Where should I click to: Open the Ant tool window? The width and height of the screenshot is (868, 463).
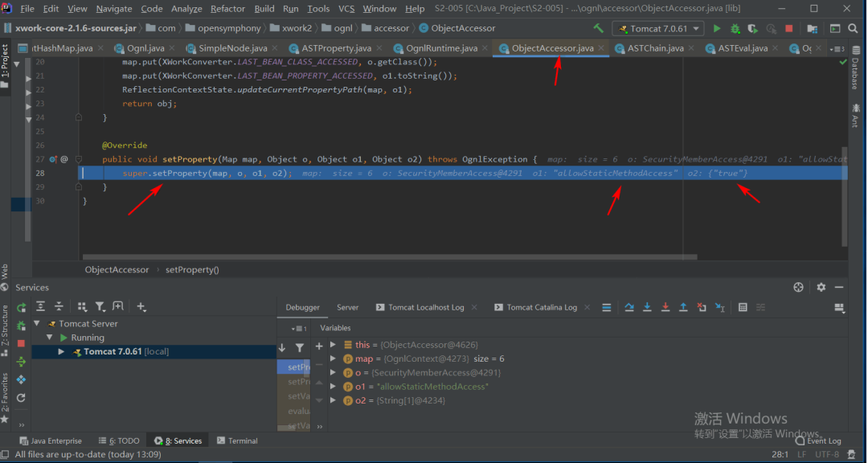click(x=855, y=115)
